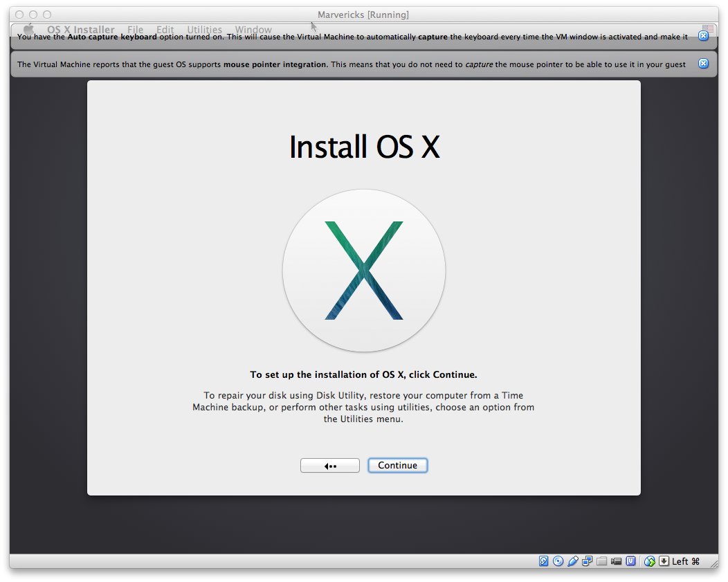
Task: Open the OS X Installer menu
Action: (x=80, y=30)
